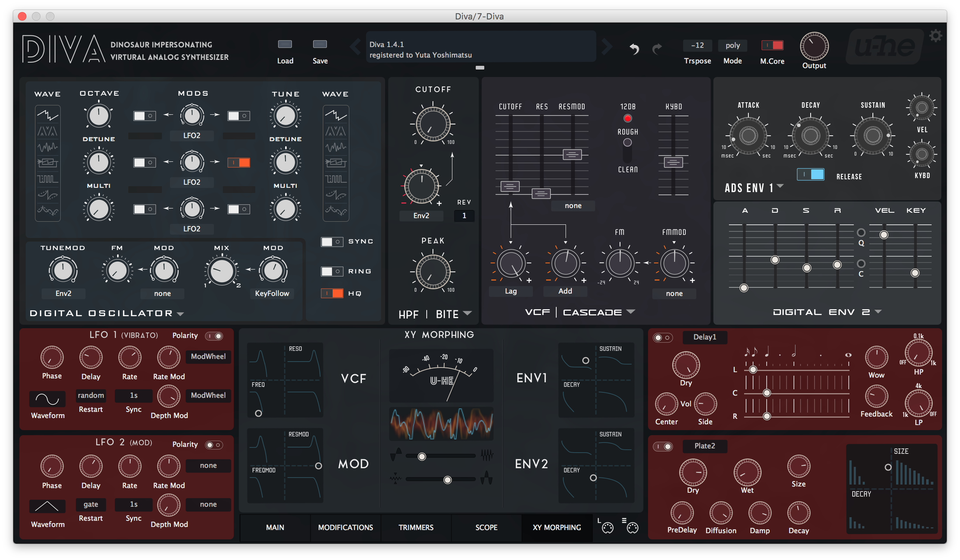This screenshot has height=560, width=960.
Task: Click the undo arrow icon
Action: tap(634, 49)
